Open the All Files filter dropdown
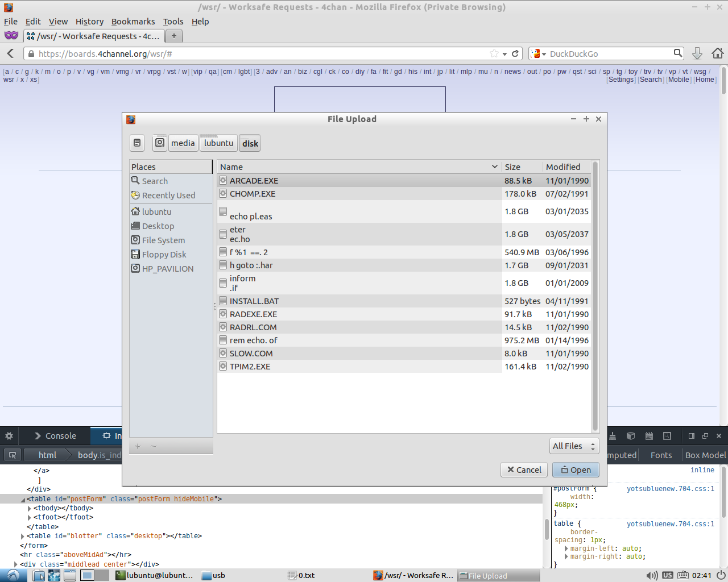The height and width of the screenshot is (582, 728). pyautogui.click(x=574, y=446)
